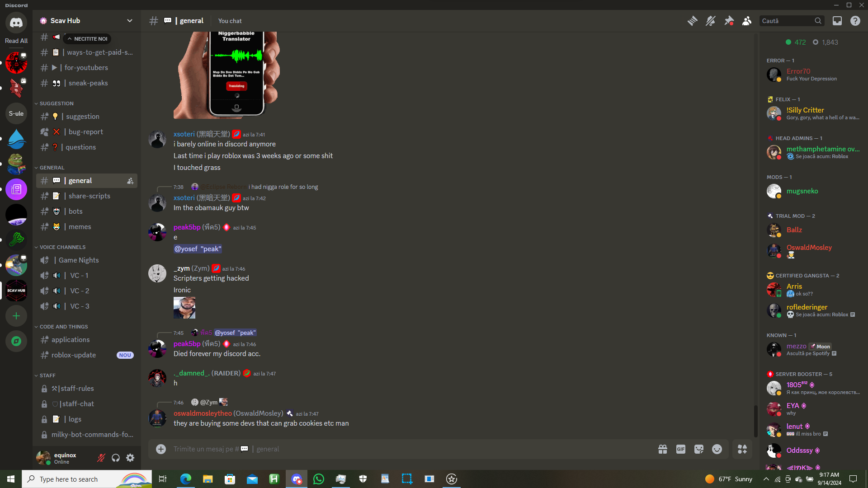Click the NECITITE NOI unread button
The width and height of the screenshot is (868, 488).
click(x=87, y=39)
